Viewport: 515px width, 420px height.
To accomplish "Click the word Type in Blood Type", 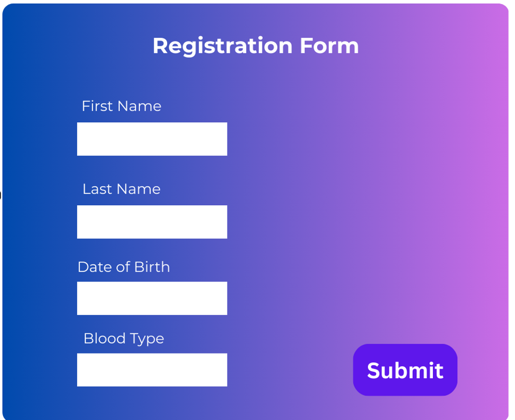I will [x=147, y=339].
